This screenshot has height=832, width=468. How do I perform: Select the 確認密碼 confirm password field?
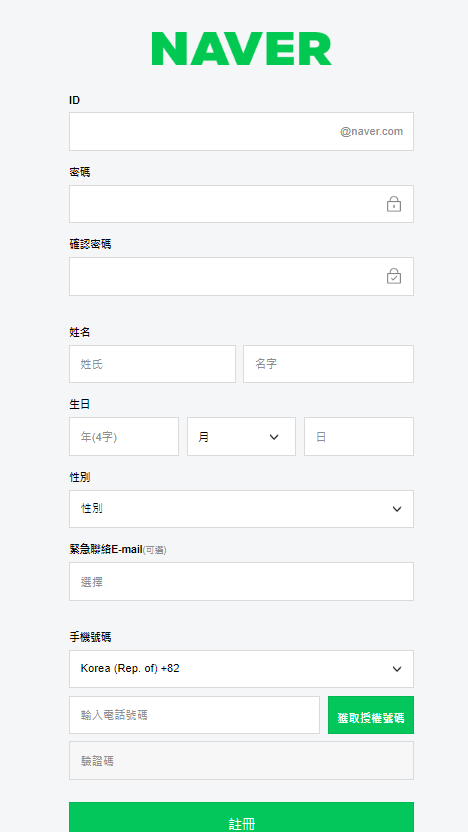click(x=241, y=276)
